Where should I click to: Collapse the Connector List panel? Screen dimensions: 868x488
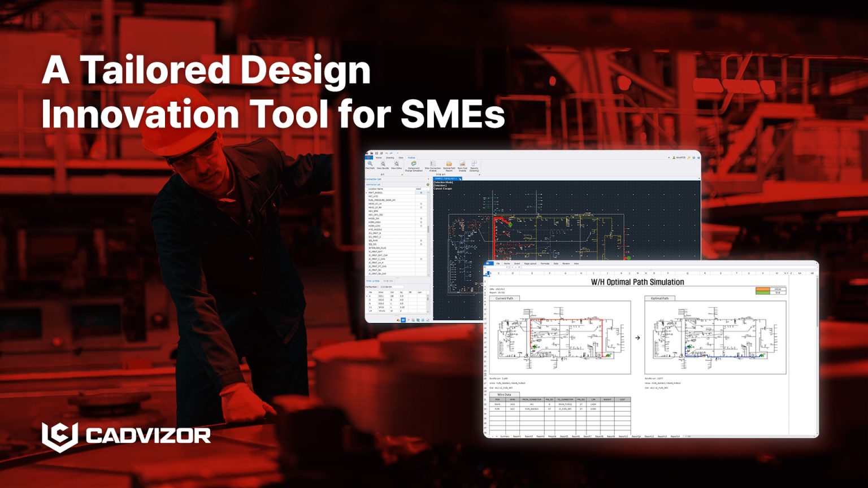(428, 178)
